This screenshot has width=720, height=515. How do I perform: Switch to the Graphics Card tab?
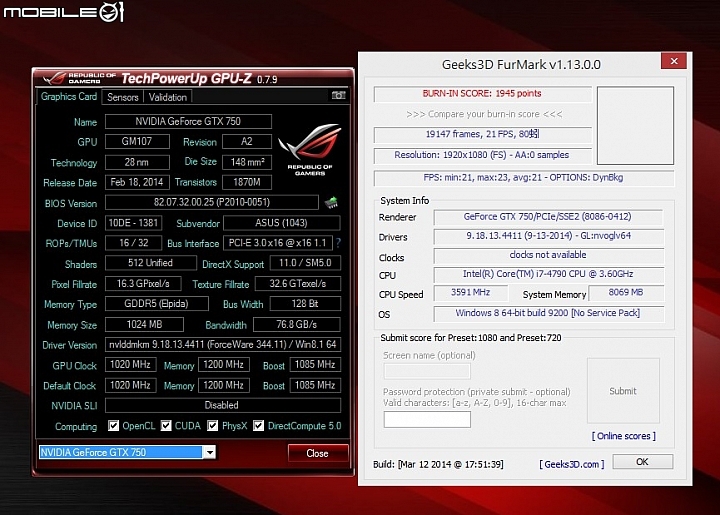pyautogui.click(x=68, y=96)
